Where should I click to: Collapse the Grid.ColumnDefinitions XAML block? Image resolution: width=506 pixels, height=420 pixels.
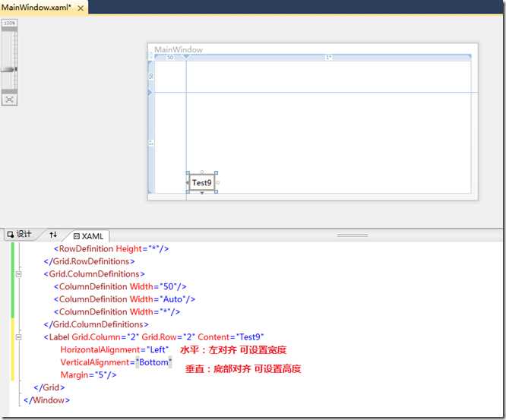pos(19,274)
